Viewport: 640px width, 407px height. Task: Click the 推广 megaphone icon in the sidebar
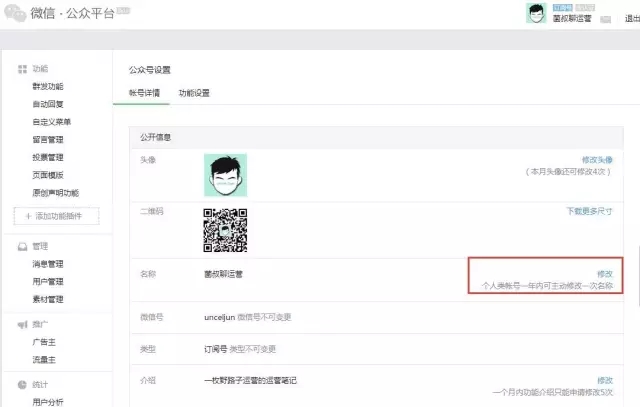click(x=22, y=325)
